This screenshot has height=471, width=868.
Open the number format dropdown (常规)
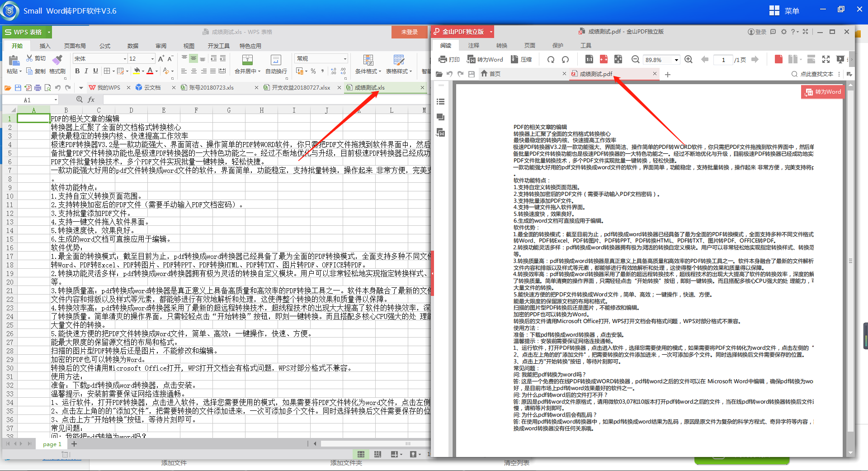pyautogui.click(x=345, y=59)
